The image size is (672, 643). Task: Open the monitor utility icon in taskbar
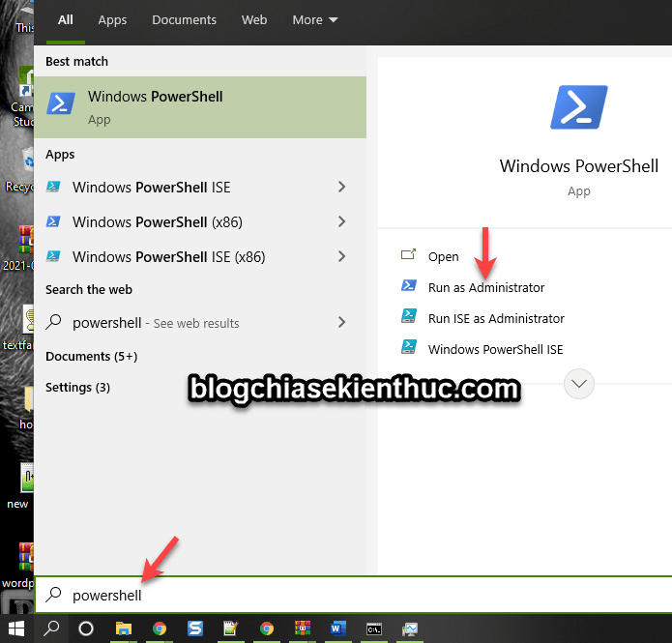(x=410, y=629)
